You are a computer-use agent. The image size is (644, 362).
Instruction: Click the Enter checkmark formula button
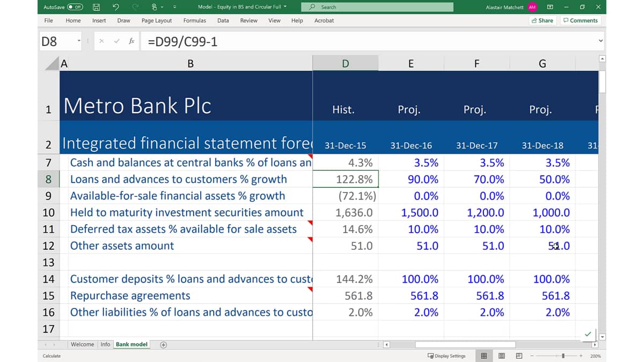pyautogui.click(x=116, y=41)
